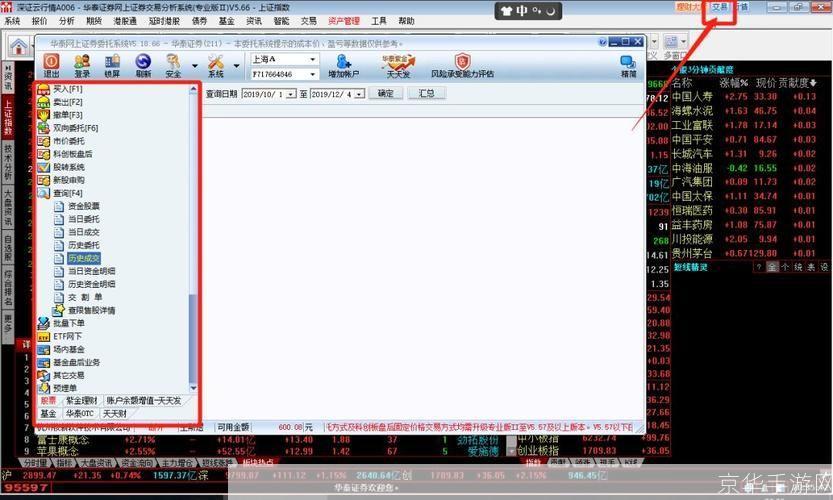
Task: Open the 报价 menu
Action: [39, 21]
